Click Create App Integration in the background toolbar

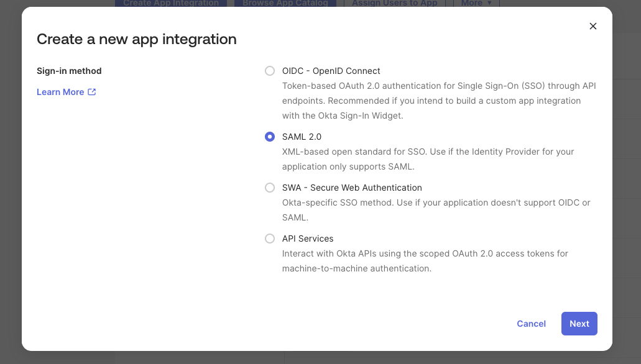coord(170,2)
